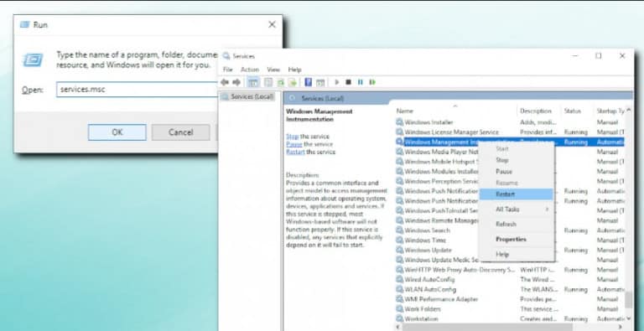Click the Back arrow in Services toolbar
This screenshot has width=644, height=331.
coord(225,83)
